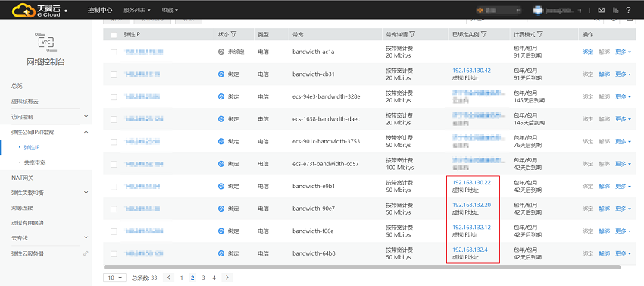Open the 192.168.132.20 bound instance link
This screenshot has width=644, height=286.
point(471,205)
